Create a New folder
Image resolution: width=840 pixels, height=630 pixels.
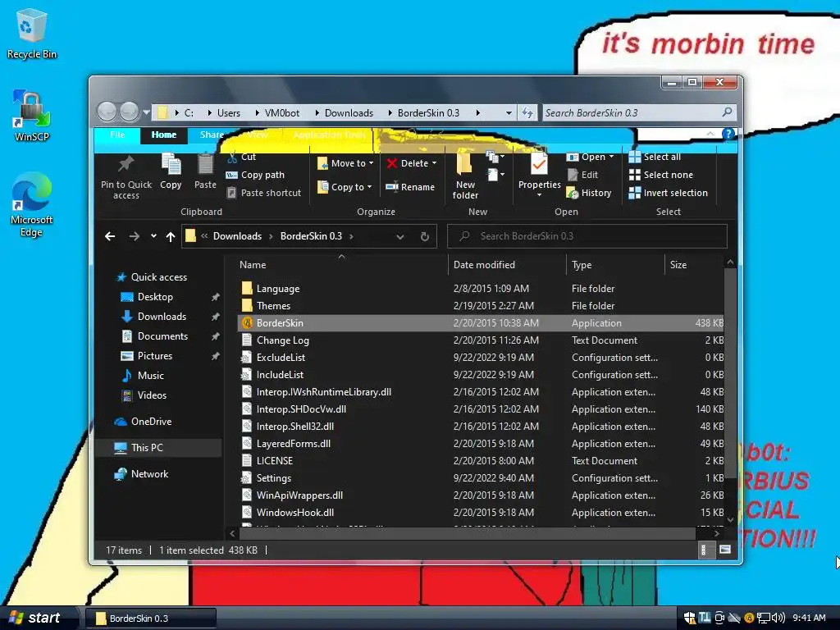point(464,177)
